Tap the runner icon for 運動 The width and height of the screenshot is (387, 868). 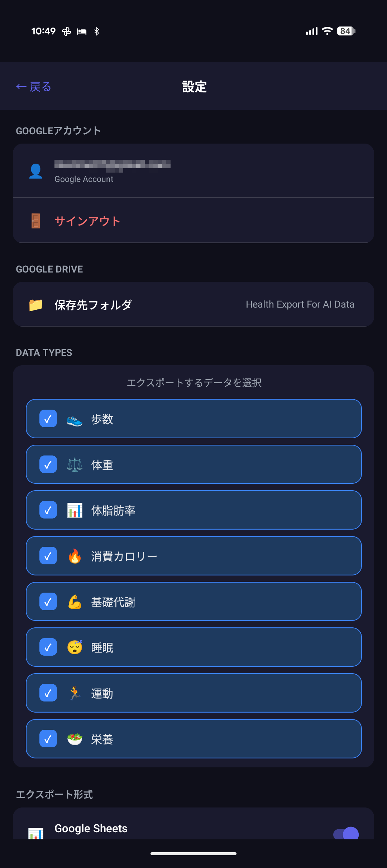click(75, 693)
